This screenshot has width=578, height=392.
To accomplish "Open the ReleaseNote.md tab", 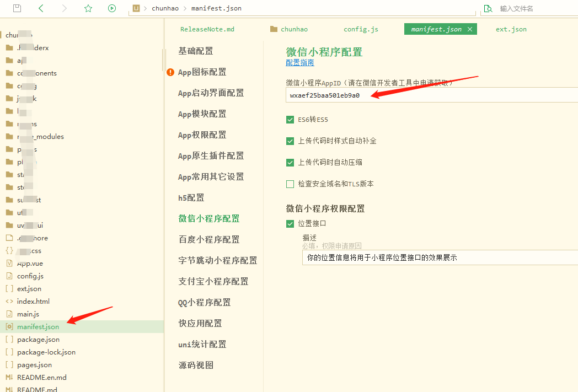I will pyautogui.click(x=207, y=29).
